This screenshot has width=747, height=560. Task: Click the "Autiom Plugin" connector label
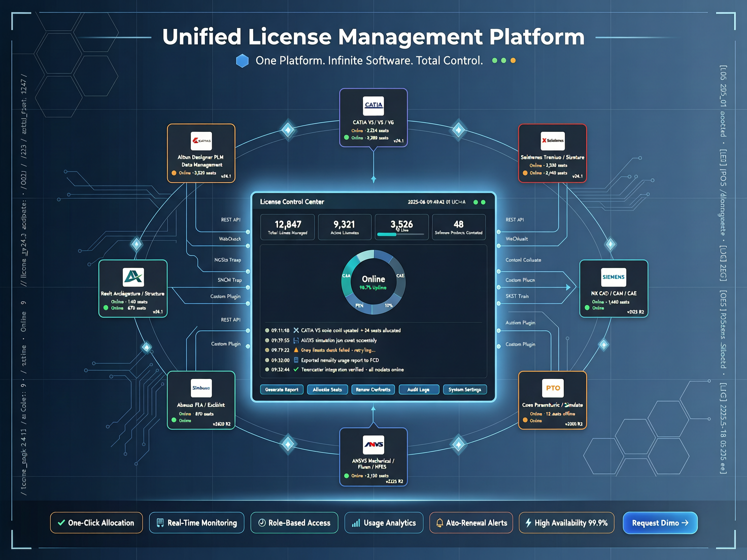[520, 323]
